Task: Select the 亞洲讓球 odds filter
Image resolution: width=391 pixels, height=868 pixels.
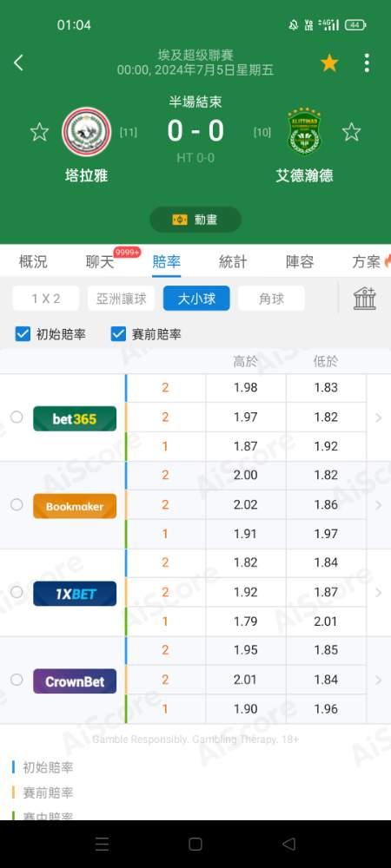Action: click(122, 299)
